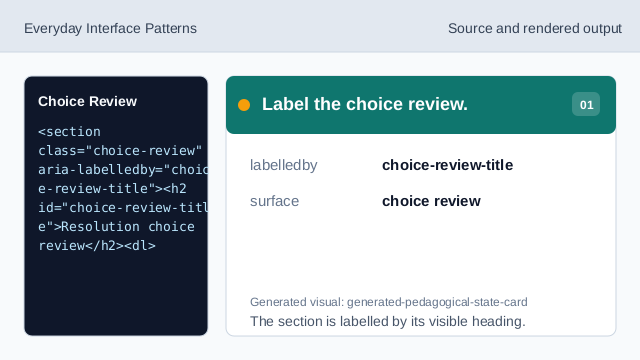Click the Resolution choice code line

116,227
